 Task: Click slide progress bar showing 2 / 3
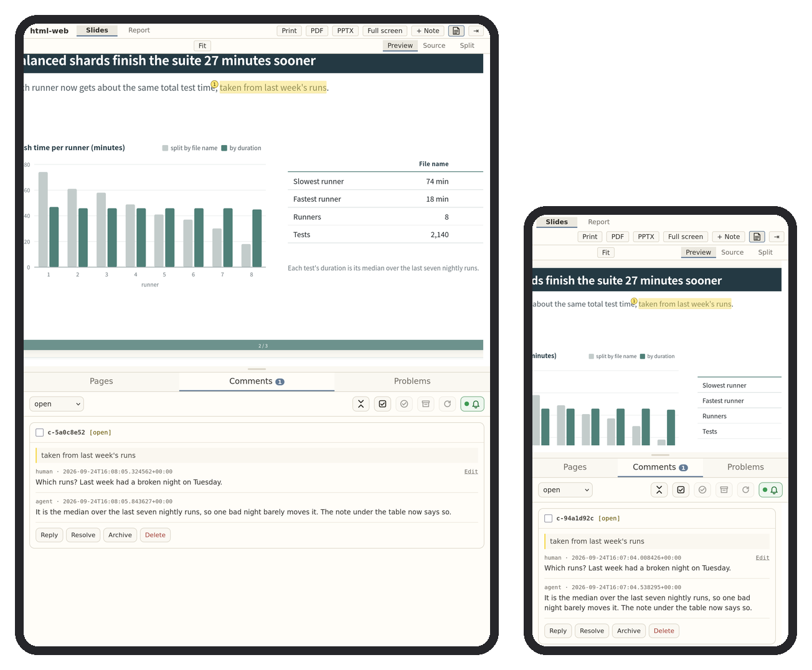tap(253, 345)
